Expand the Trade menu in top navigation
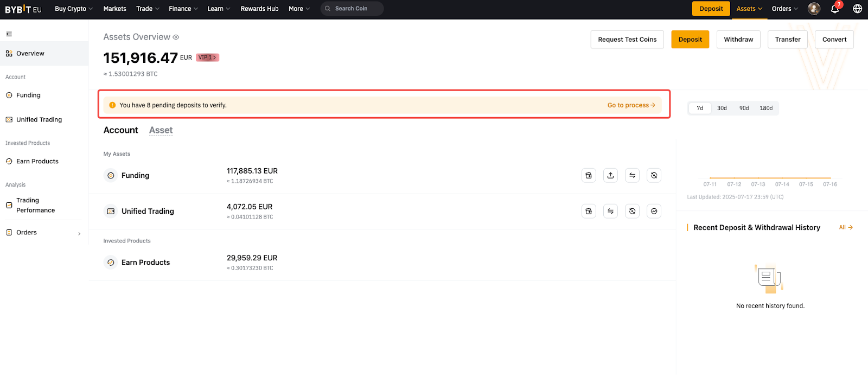 pyautogui.click(x=148, y=9)
